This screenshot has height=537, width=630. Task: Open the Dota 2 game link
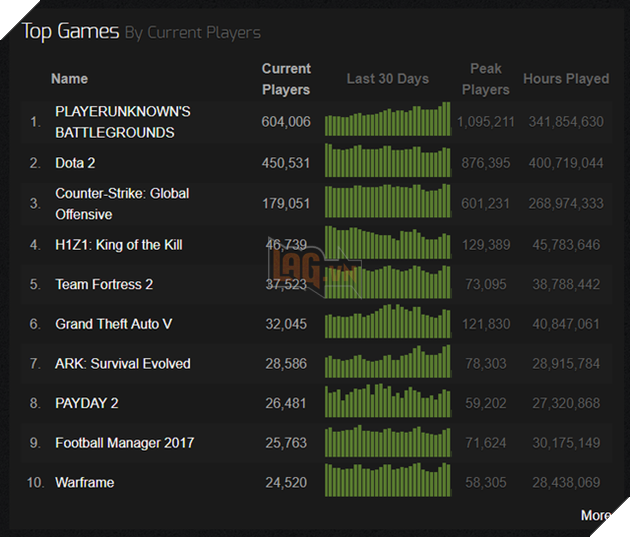[75, 163]
